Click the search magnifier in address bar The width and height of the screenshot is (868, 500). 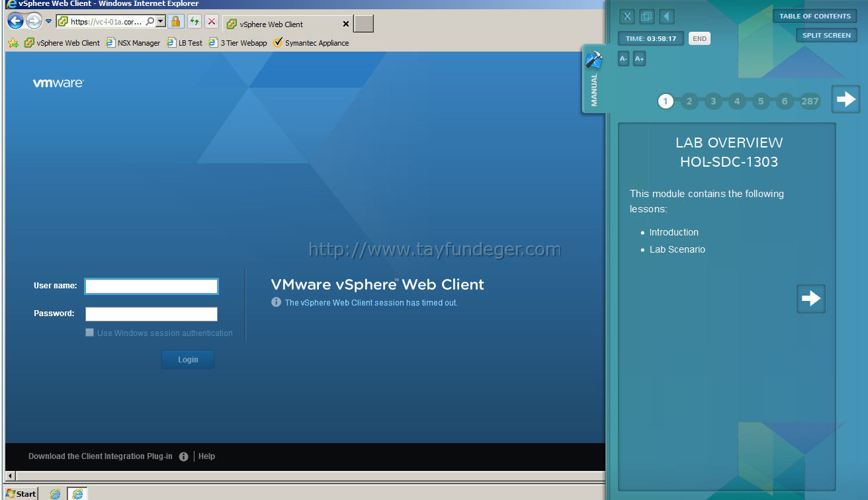pyautogui.click(x=150, y=22)
